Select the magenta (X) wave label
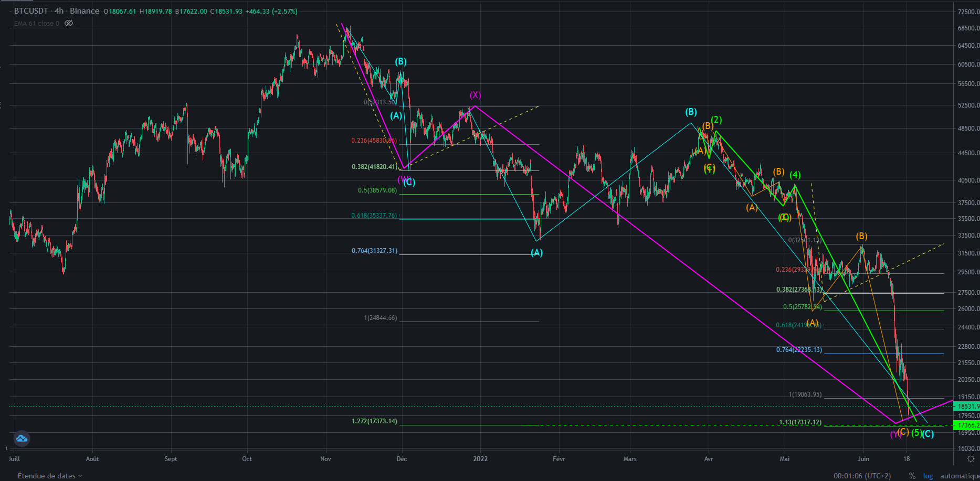The height and width of the screenshot is (481, 980). coord(475,95)
